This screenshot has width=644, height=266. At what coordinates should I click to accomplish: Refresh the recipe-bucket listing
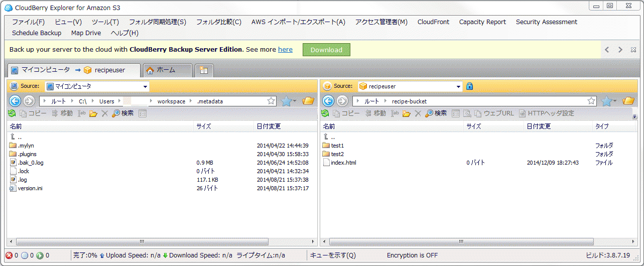tap(325, 113)
